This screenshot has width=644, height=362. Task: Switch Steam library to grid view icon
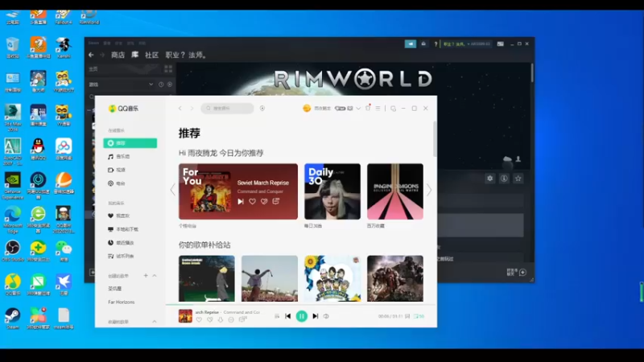pyautogui.click(x=168, y=69)
